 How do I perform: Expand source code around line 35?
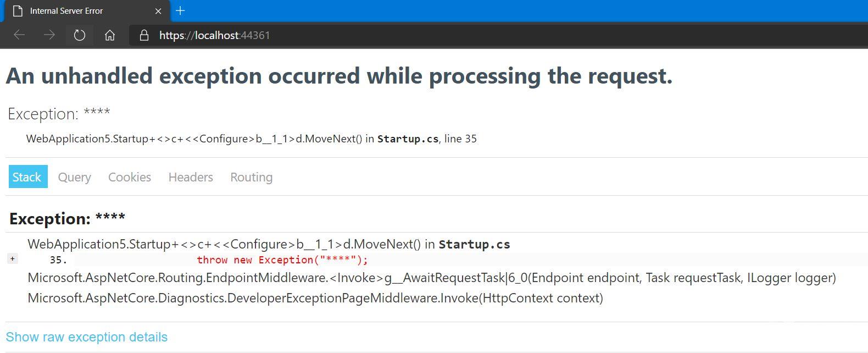[13, 258]
